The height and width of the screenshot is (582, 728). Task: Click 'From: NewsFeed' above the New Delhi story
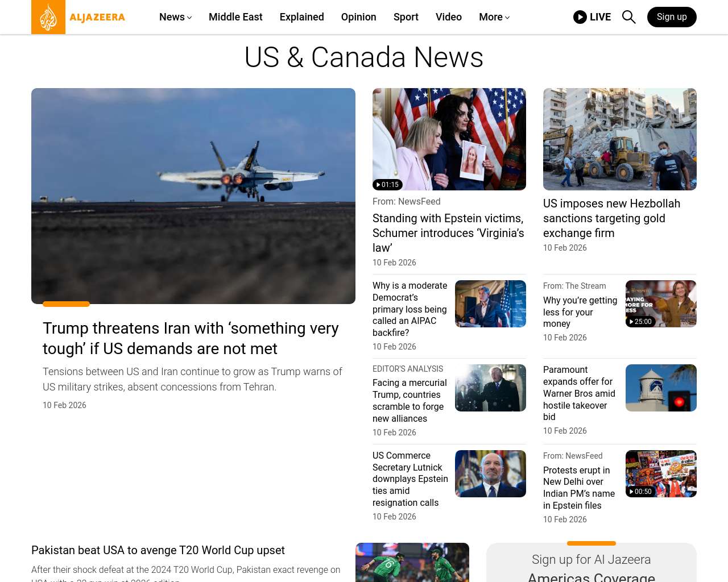coord(573,456)
